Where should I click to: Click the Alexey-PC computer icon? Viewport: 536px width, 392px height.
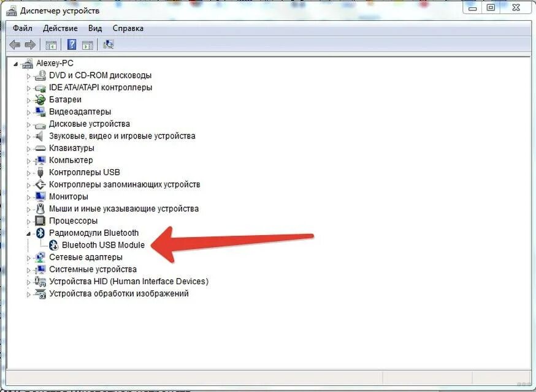click(x=28, y=63)
